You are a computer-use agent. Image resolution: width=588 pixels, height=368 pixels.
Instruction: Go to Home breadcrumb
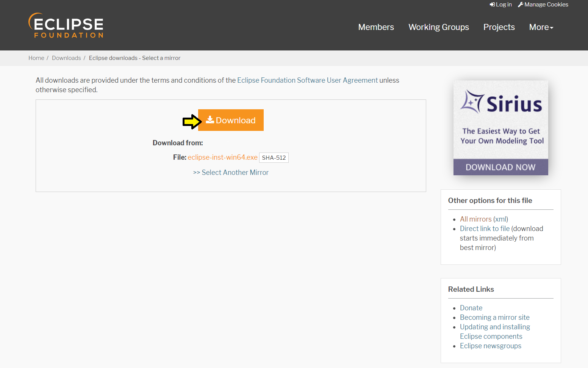point(36,58)
